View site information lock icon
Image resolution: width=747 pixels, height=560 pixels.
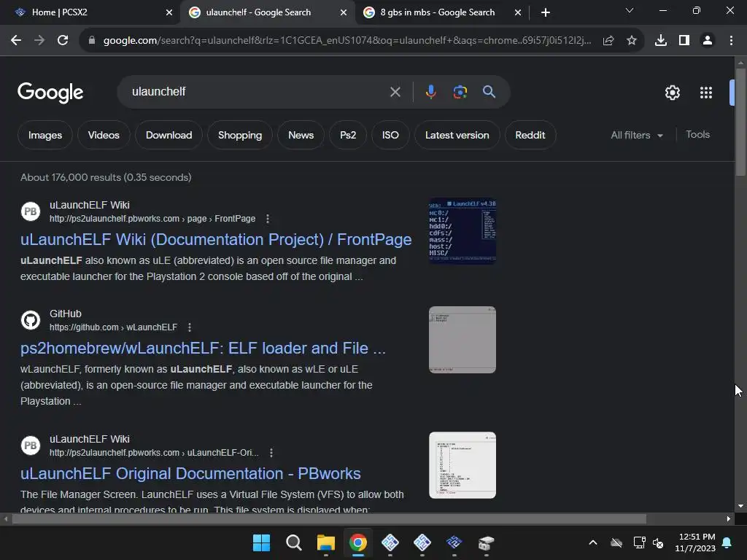pyautogui.click(x=92, y=41)
